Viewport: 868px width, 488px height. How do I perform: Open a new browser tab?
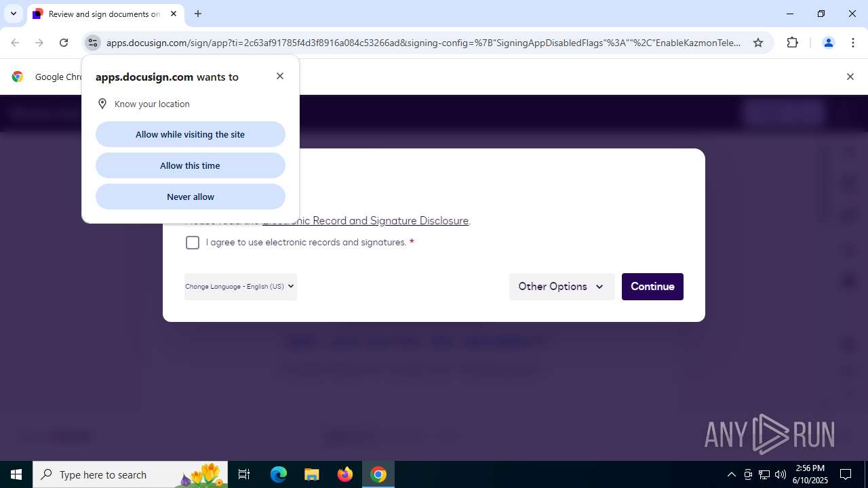[x=198, y=14]
